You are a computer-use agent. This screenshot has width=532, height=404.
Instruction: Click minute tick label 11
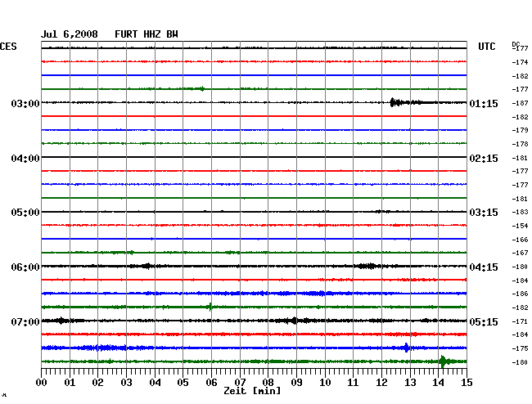tap(354, 383)
